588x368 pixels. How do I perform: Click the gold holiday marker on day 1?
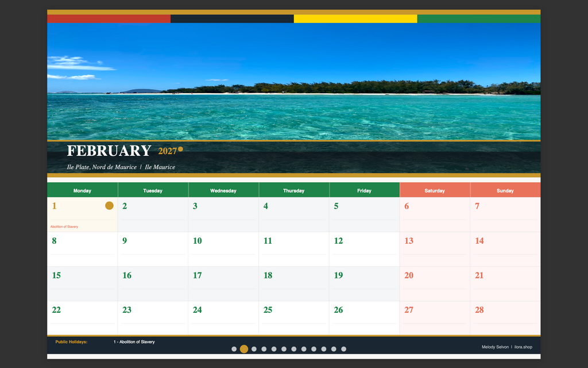109,205
